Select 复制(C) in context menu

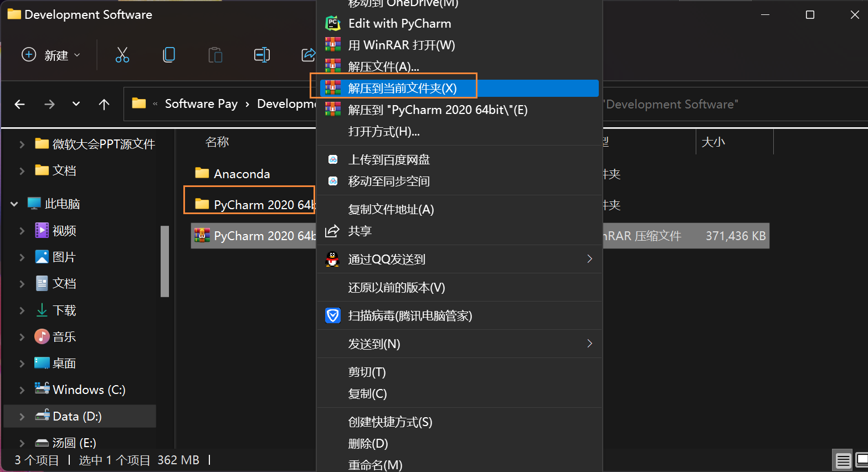click(459, 393)
